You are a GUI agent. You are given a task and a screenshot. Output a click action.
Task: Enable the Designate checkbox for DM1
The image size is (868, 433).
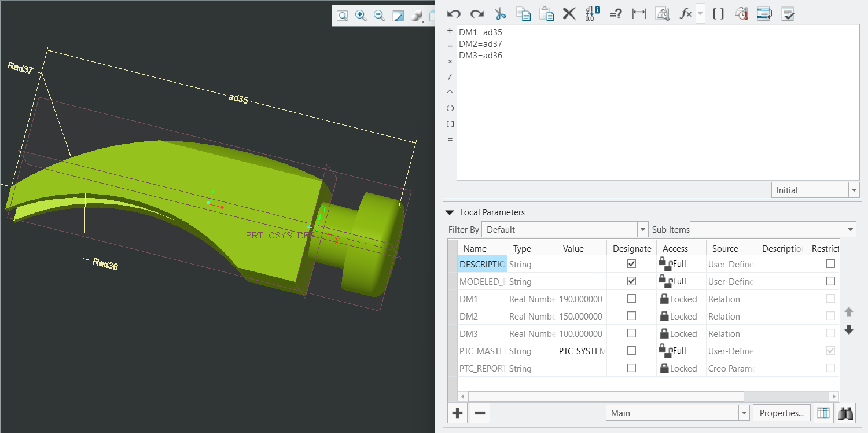coord(631,299)
